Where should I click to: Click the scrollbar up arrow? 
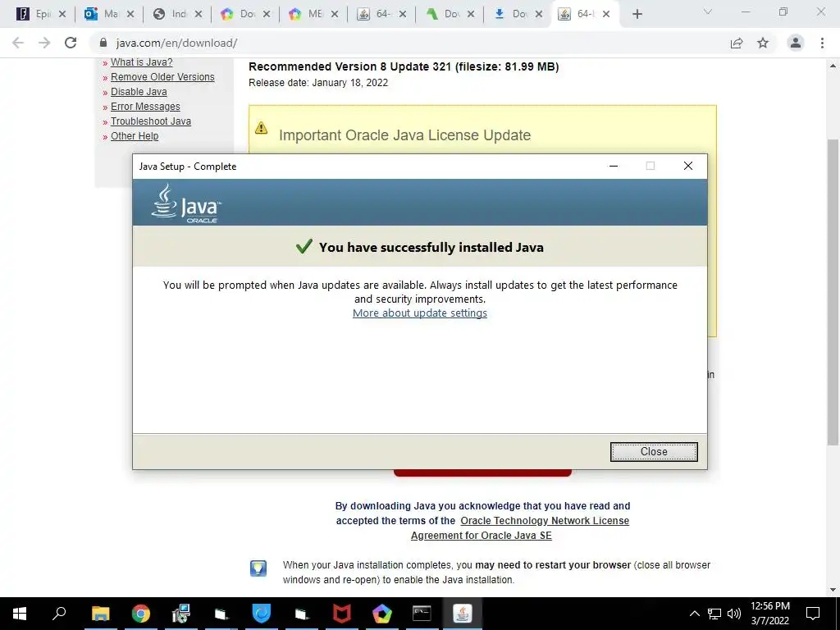pos(833,66)
